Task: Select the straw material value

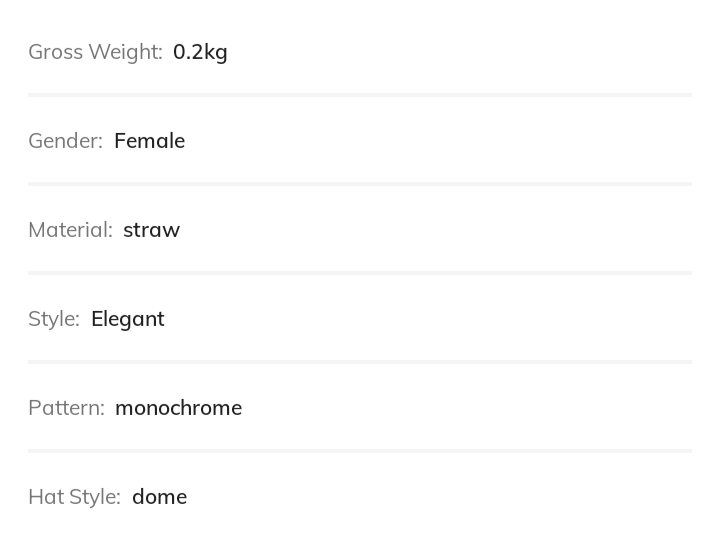Action: (151, 230)
